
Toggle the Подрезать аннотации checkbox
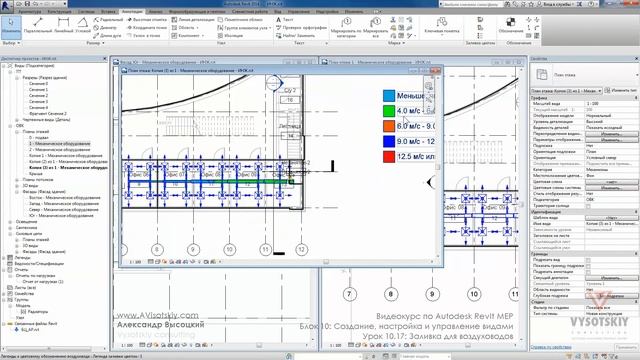tap(588, 272)
